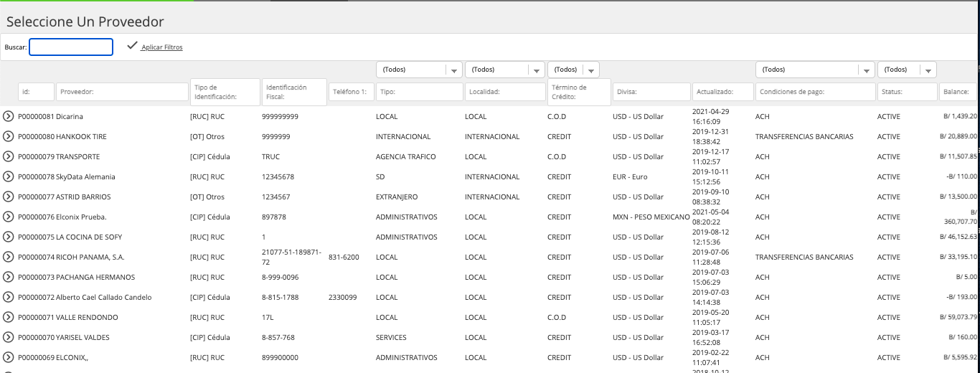Viewport: 980px width, 373px height.
Task: Click the Localidad text filter field
Action: (505, 92)
